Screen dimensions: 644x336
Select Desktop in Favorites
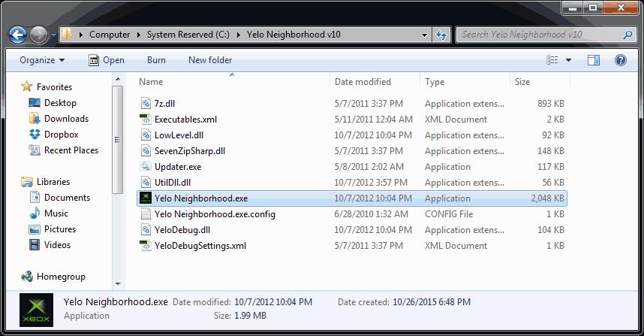click(60, 103)
